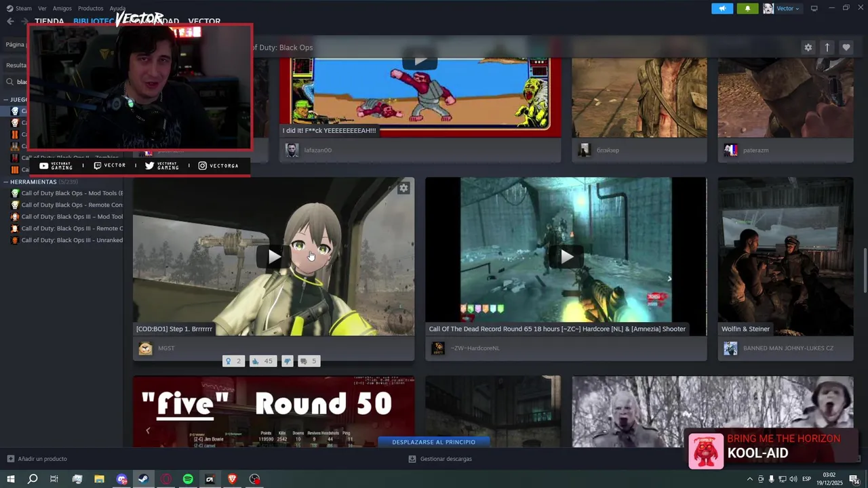Open Discord from the taskbar
This screenshot has width=868, height=488.
[121, 479]
